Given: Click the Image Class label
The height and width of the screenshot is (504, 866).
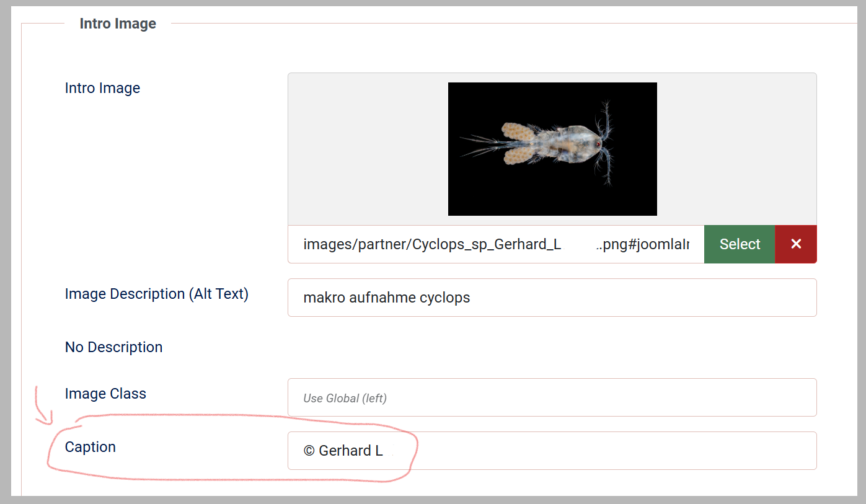Looking at the screenshot, I should pyautogui.click(x=105, y=394).
